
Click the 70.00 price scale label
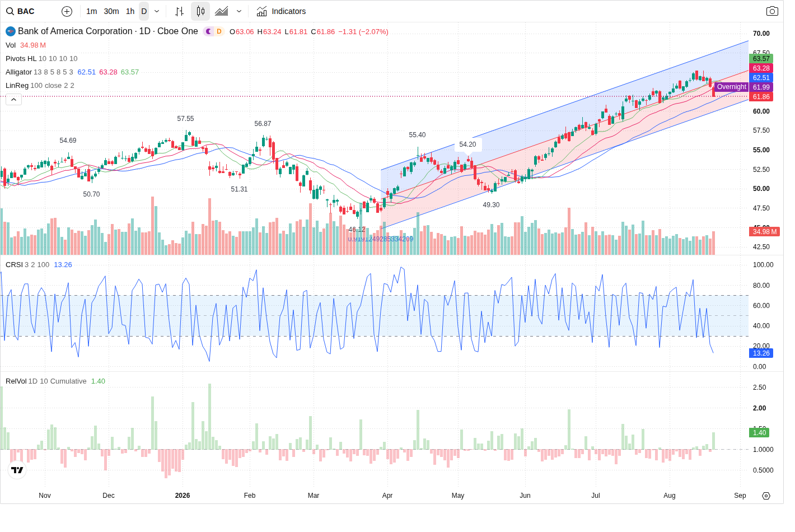coord(761,34)
